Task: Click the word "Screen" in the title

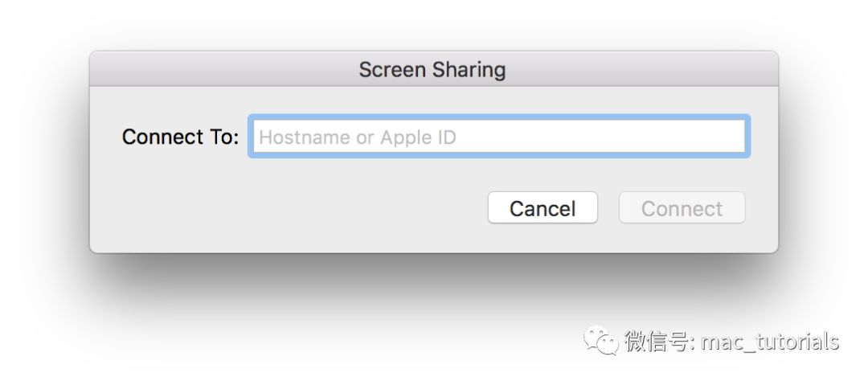Action: tap(391, 69)
